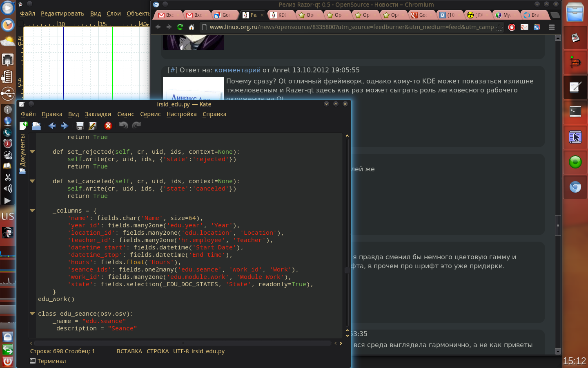Open Kate's Файл menu
Image resolution: width=588 pixels, height=368 pixels.
[28, 114]
